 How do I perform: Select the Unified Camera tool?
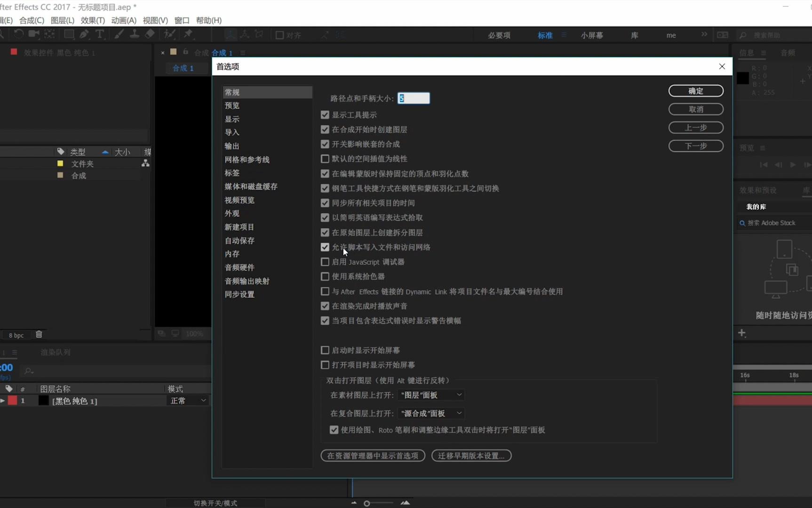[x=33, y=34]
